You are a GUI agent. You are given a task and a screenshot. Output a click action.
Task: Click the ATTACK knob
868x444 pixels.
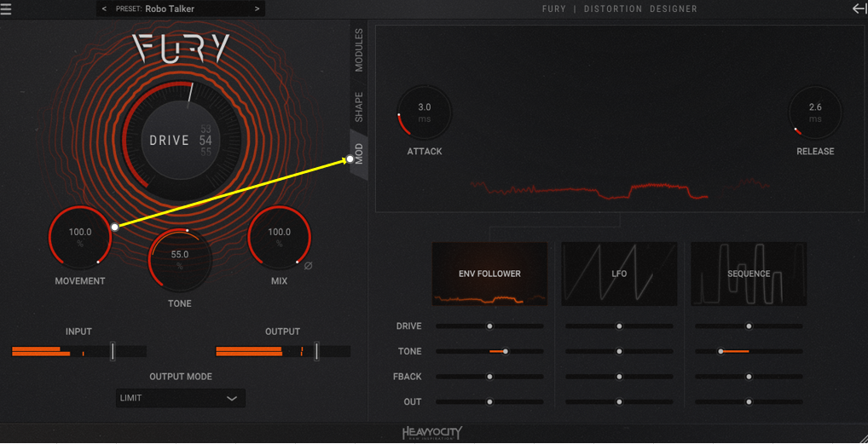424,112
